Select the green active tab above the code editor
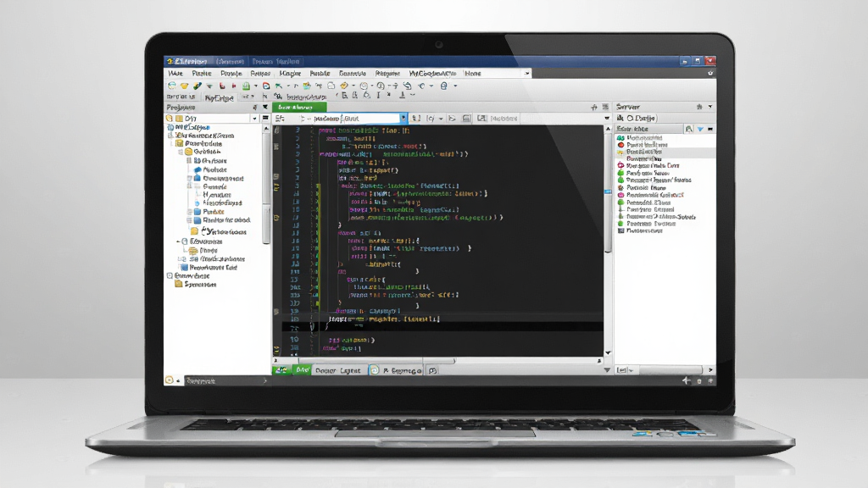The image size is (868, 488). 299,108
